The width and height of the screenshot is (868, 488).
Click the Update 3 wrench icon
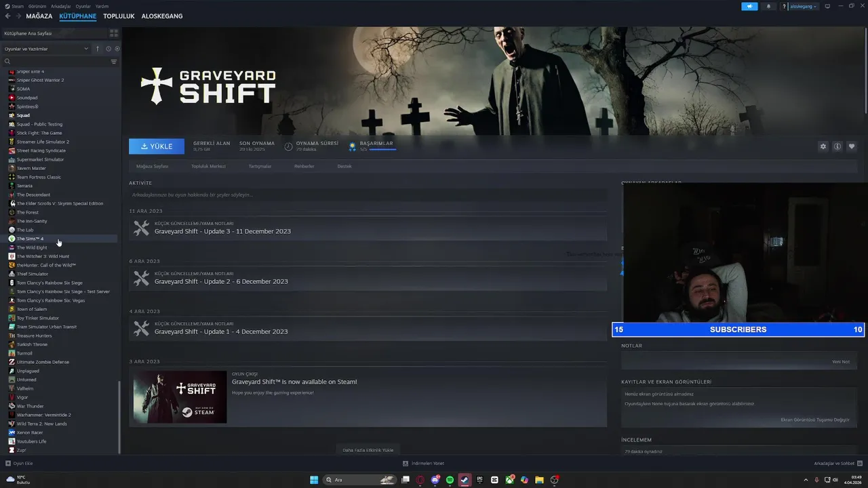(x=141, y=228)
